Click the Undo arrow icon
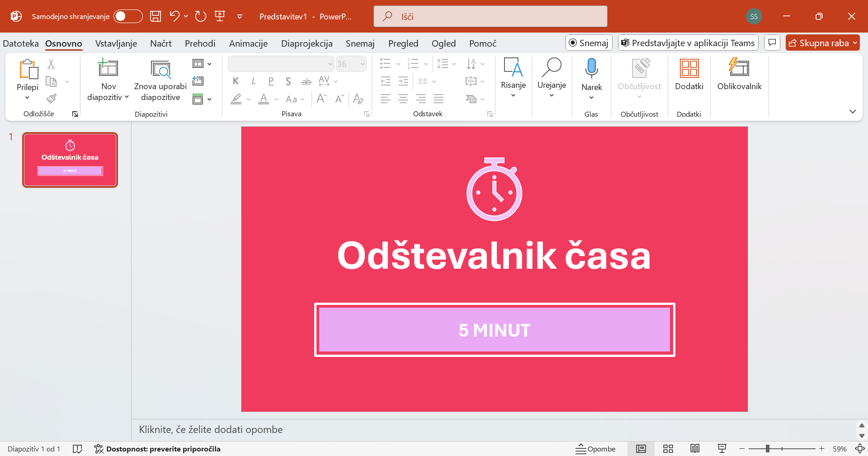Viewport: 868px width, 456px height. pyautogui.click(x=175, y=17)
